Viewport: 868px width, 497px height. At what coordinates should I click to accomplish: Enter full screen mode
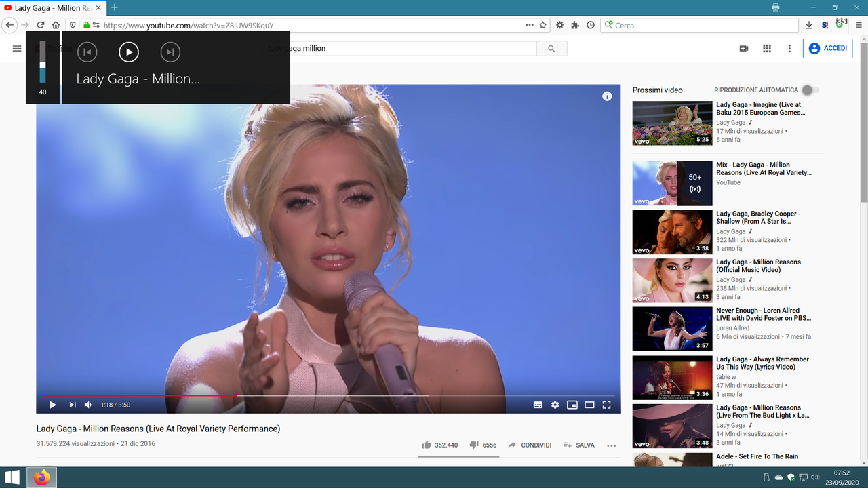click(607, 405)
